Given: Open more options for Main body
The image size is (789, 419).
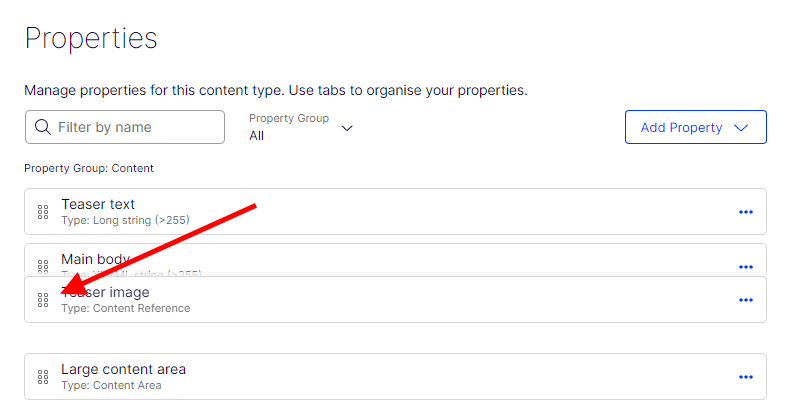Looking at the screenshot, I should tap(745, 267).
